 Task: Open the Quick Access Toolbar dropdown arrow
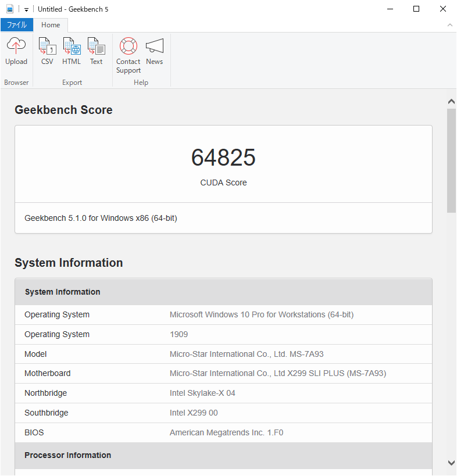coord(26,10)
